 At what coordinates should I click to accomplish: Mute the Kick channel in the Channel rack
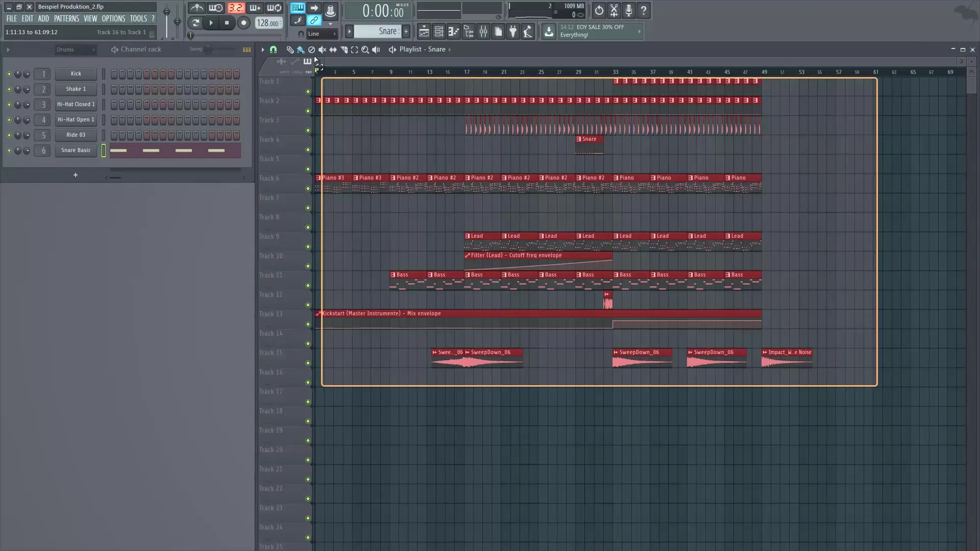(9, 74)
